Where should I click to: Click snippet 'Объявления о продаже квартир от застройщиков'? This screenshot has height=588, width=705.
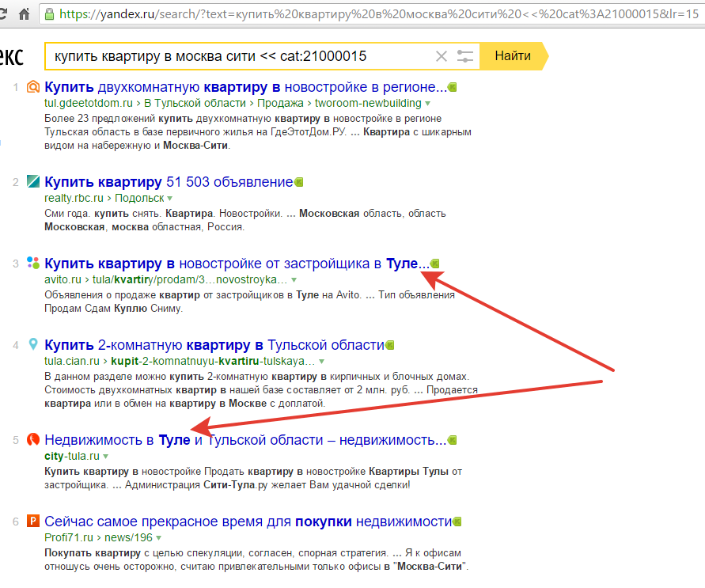click(163, 295)
